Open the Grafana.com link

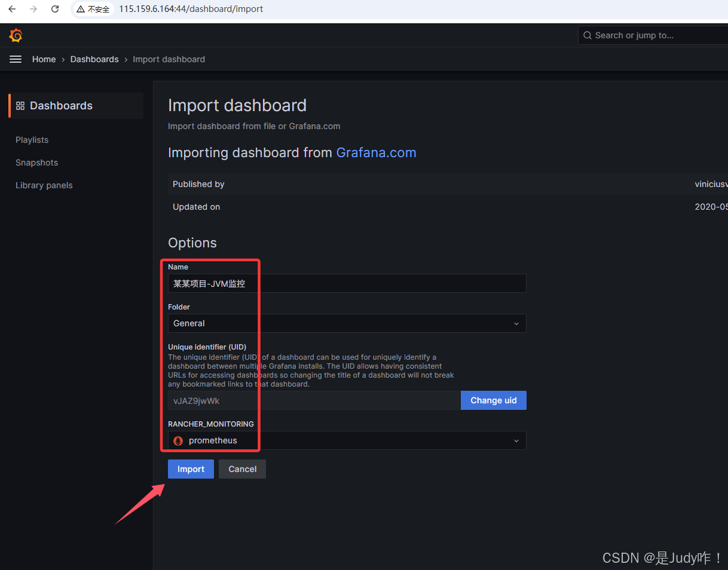[x=376, y=152]
